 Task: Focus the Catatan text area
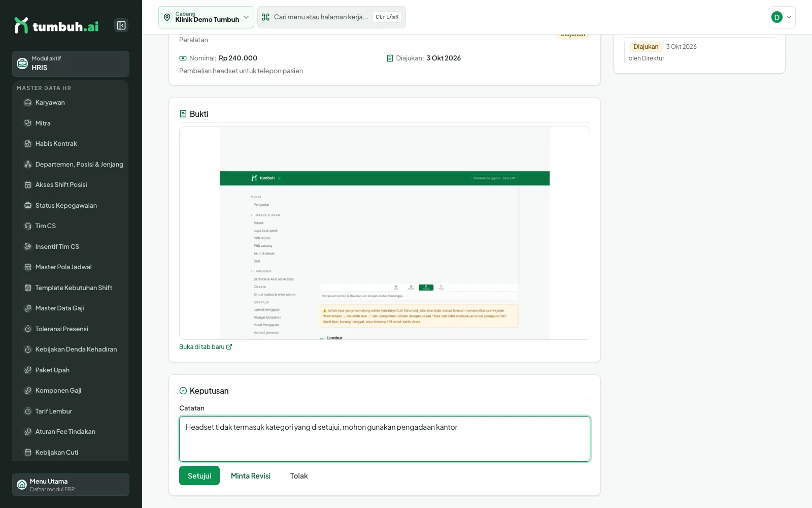pos(385,439)
